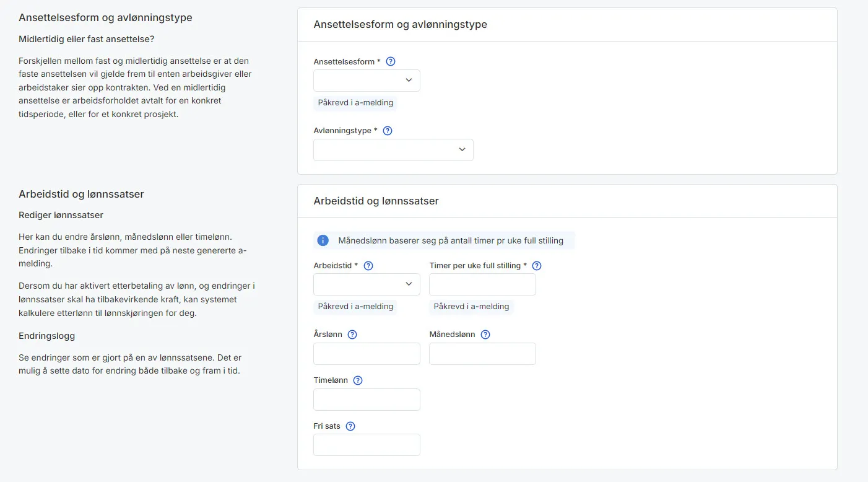The height and width of the screenshot is (482, 868).
Task: Open the Timelønn help icon
Action: (357, 380)
